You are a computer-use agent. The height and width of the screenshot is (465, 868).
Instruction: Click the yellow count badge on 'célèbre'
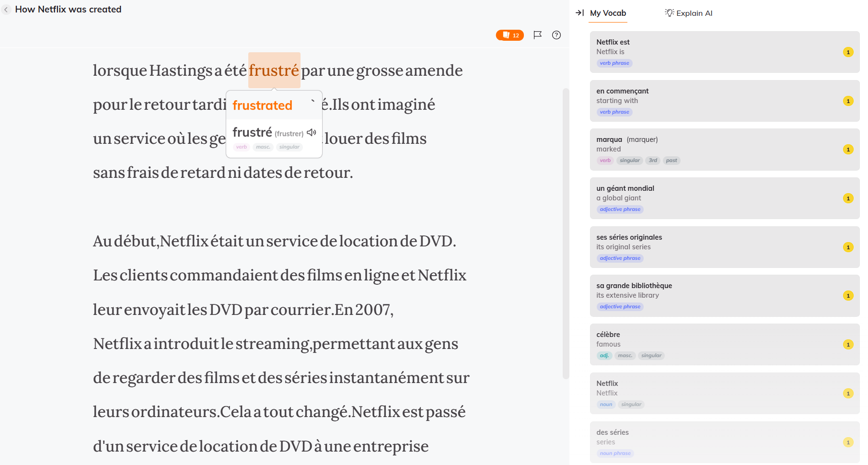[x=848, y=345]
